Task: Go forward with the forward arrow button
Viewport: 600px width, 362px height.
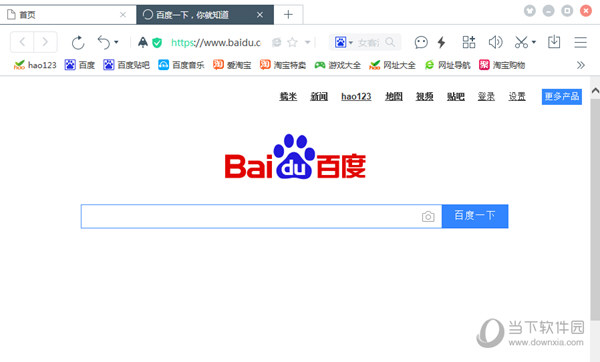Action: (45, 42)
